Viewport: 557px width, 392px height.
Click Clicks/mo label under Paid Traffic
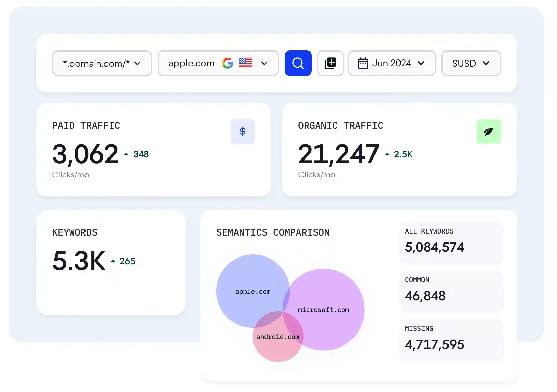click(71, 175)
